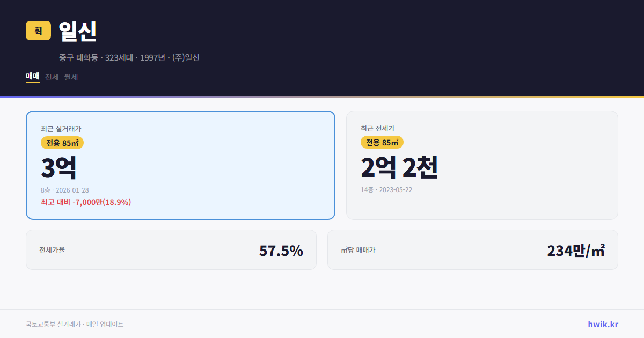Screen dimensions: 644x338
Task: Select the 3억 price value
Action: [58, 167]
